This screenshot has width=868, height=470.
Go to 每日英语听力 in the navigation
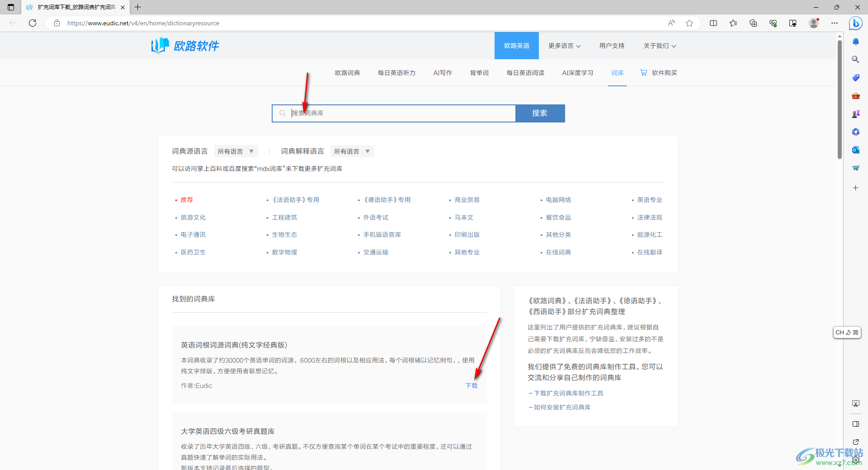(396, 73)
